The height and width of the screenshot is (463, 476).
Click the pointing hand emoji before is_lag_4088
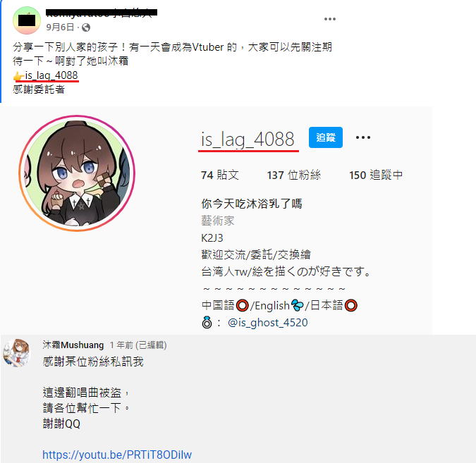[18, 76]
